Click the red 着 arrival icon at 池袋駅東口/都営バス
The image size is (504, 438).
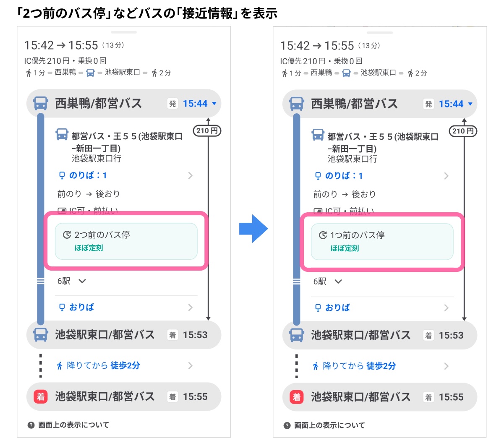[x=40, y=396]
